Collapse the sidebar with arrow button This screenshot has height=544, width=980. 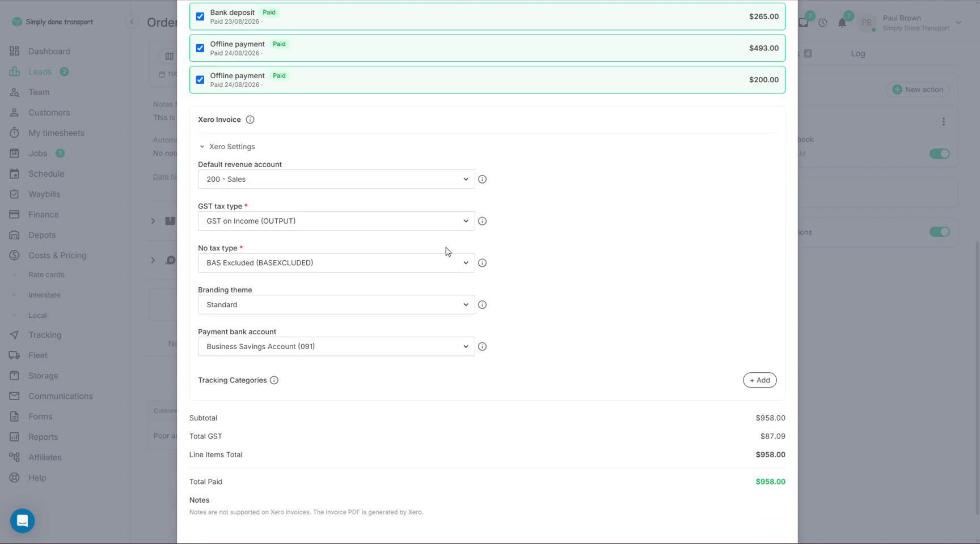(132, 22)
